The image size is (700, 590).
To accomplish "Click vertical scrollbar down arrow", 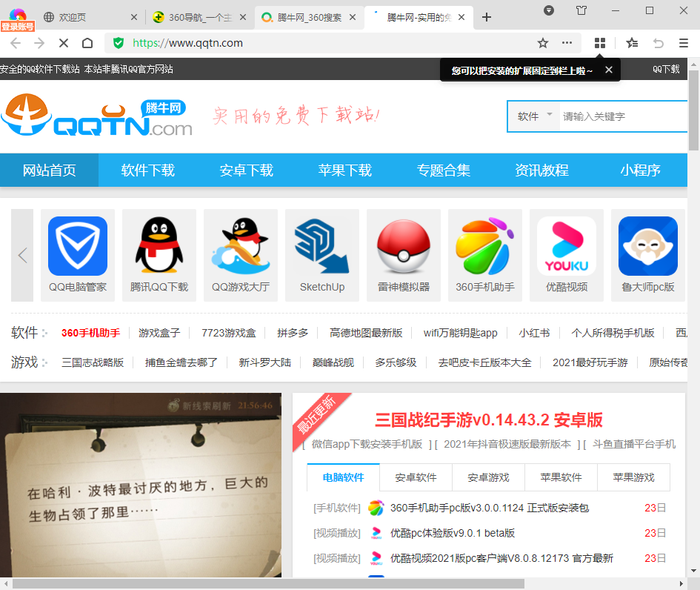I will (694, 570).
